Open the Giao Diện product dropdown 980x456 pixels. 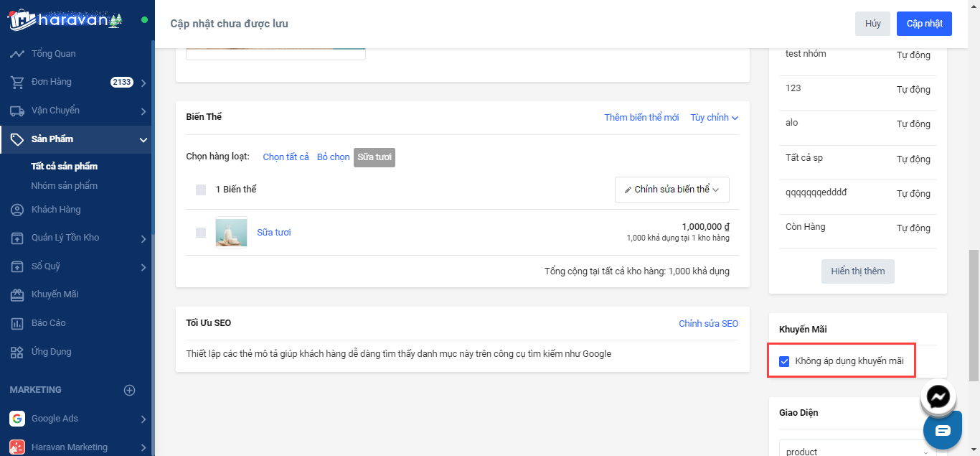pos(858,451)
